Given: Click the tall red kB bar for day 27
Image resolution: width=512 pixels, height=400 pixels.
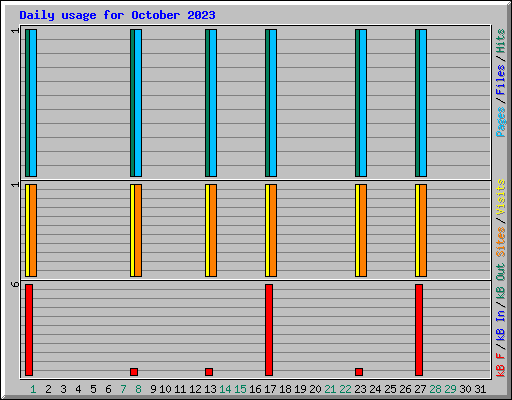Looking at the screenshot, I should click(x=419, y=330).
